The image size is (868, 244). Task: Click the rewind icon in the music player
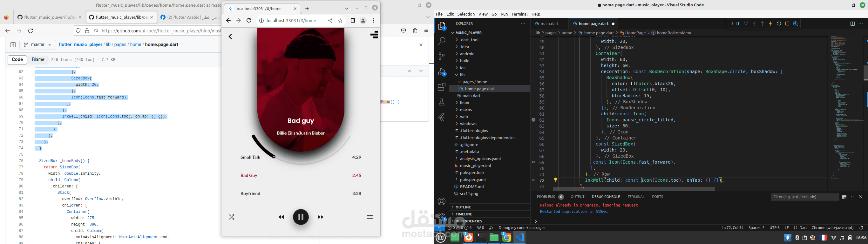coord(281,217)
